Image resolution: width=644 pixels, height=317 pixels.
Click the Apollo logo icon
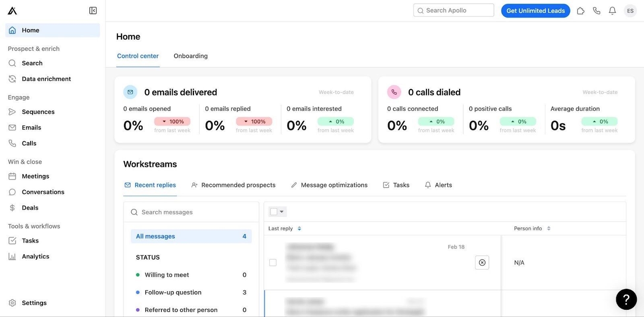click(12, 10)
